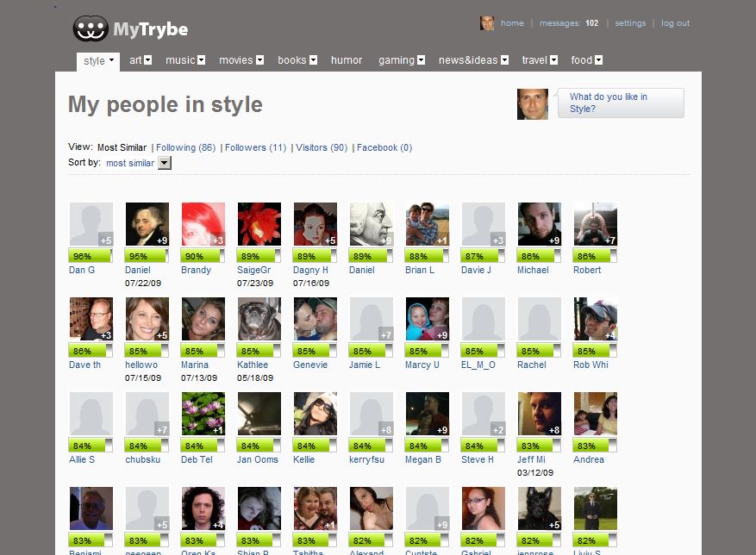
Task: Open Kellie's sunglasses photo
Action: (315, 414)
